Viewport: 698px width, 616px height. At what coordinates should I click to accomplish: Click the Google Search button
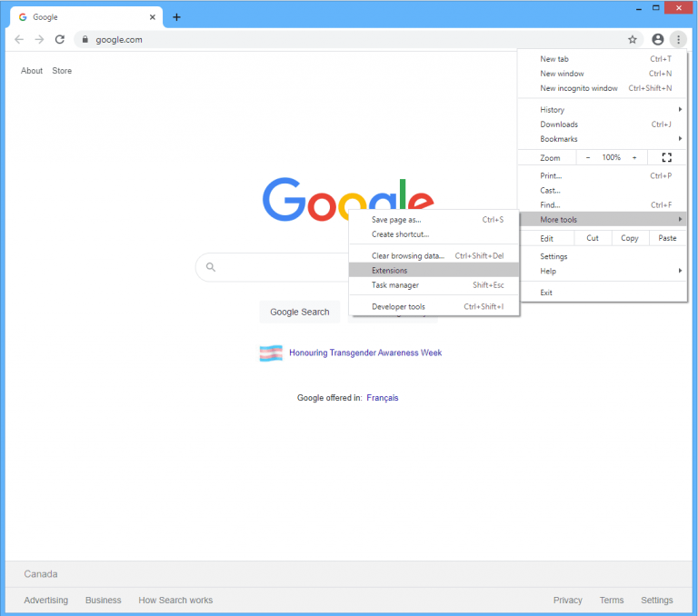(x=300, y=312)
